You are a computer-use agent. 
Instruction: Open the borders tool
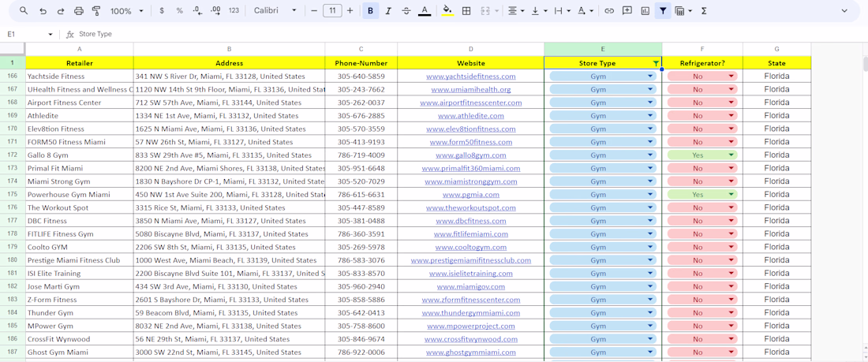(x=466, y=10)
